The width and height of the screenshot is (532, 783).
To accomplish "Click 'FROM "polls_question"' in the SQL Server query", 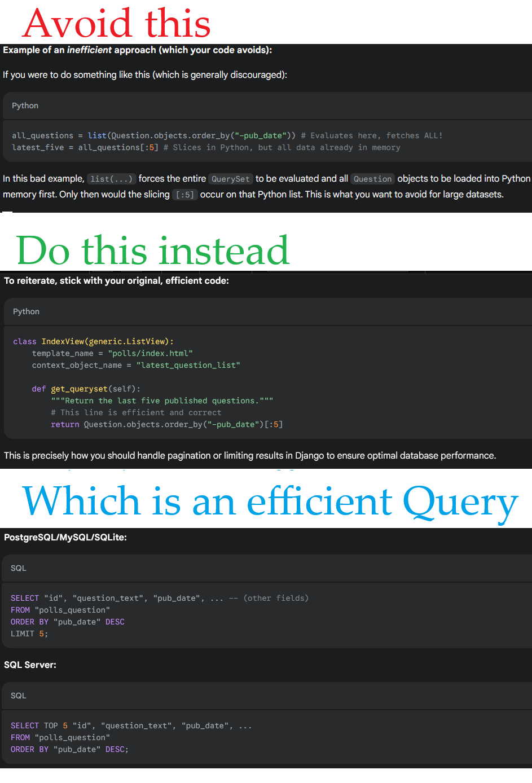I will tap(60, 737).
